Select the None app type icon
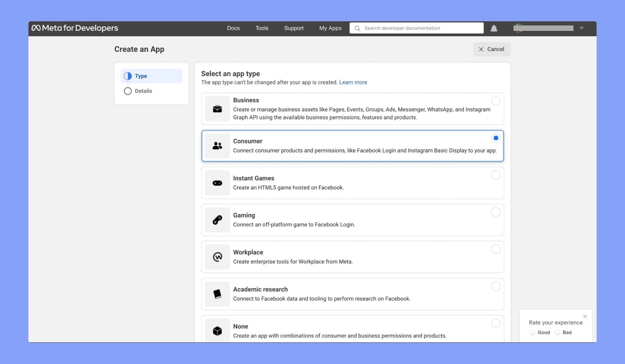 [217, 330]
